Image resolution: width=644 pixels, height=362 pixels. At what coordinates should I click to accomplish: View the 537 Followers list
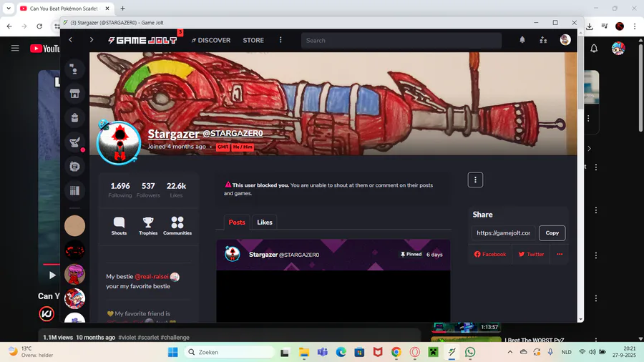point(148,190)
